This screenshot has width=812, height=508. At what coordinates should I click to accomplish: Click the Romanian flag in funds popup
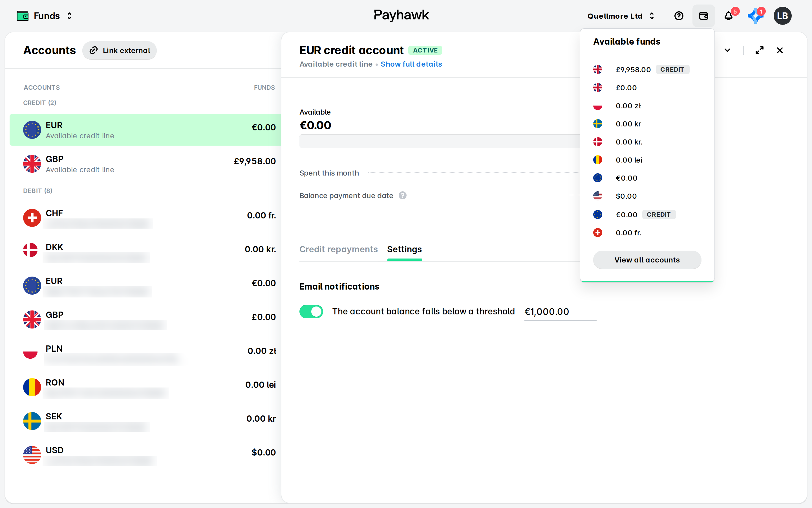(597, 160)
